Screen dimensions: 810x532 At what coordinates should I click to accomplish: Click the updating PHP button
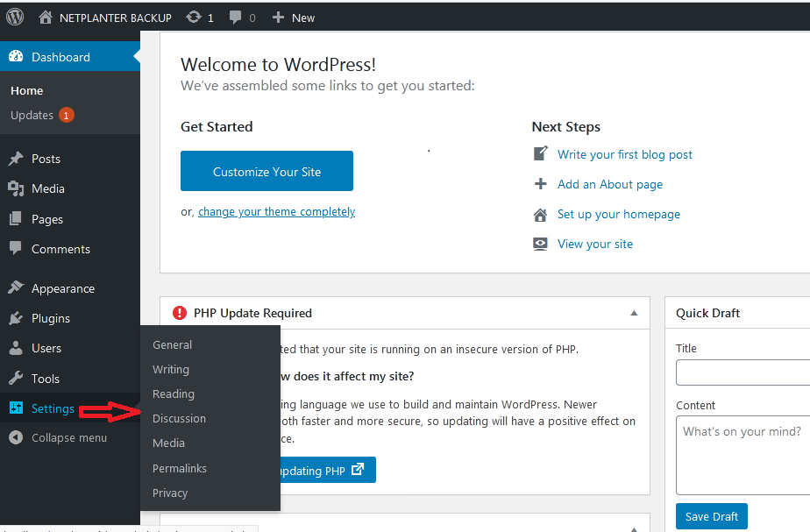click(x=328, y=470)
